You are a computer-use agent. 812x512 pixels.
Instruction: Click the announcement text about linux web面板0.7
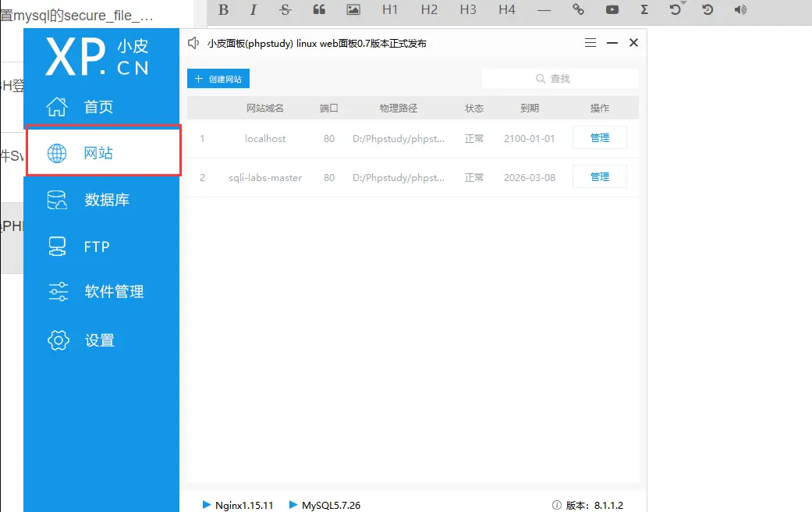[317, 44]
